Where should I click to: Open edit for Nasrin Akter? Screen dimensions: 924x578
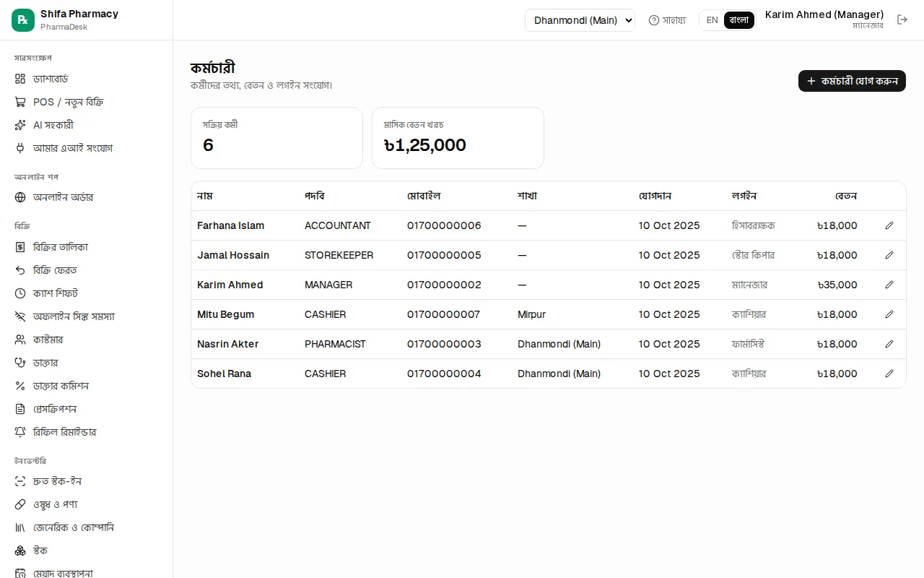point(889,344)
